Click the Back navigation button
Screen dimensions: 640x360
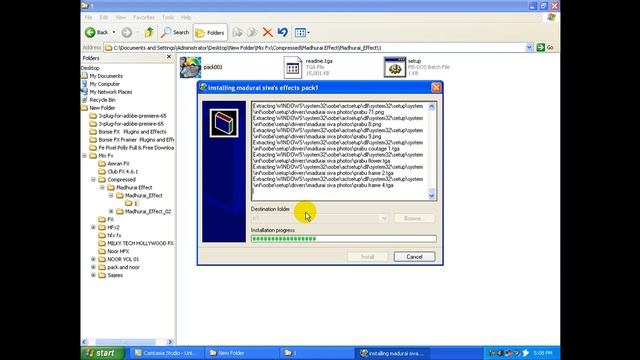pos(97,32)
